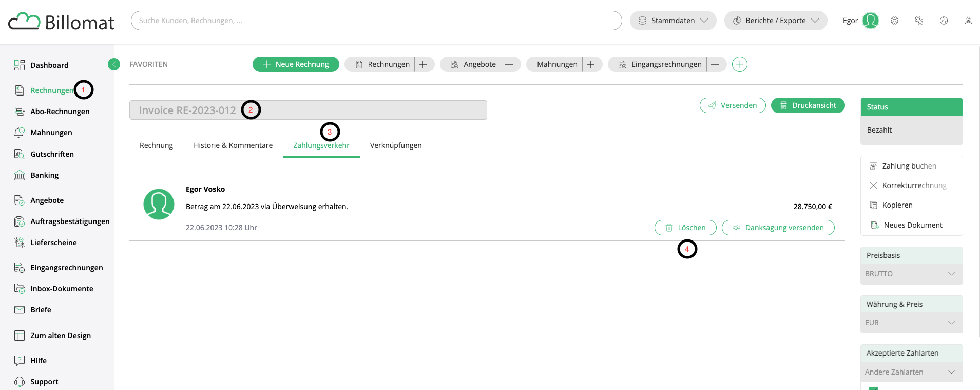Click Korrekturrechnung action
This screenshot has height=390, width=980.
coord(914,185)
